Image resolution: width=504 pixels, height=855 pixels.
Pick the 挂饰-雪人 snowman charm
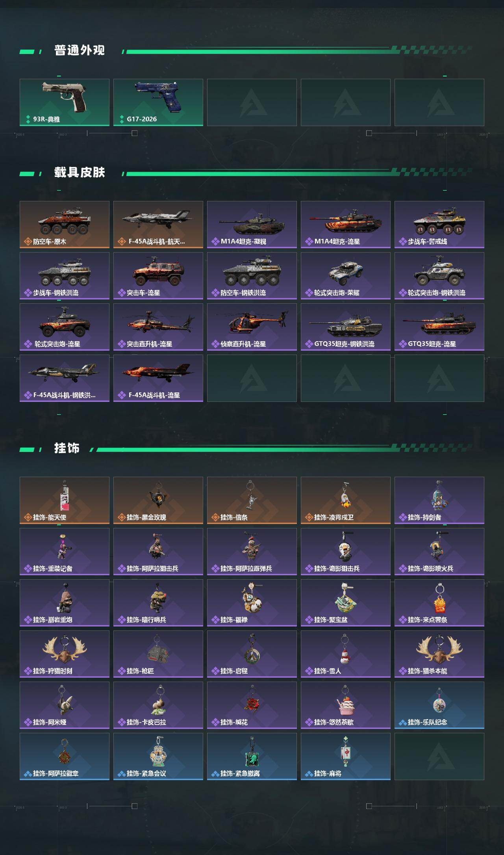pyautogui.click(x=346, y=654)
